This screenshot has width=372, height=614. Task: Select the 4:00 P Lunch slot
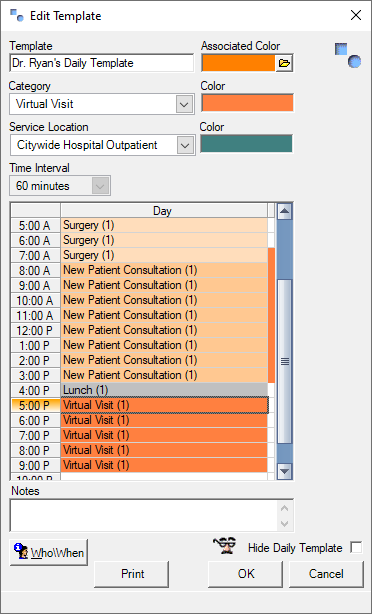[164, 390]
